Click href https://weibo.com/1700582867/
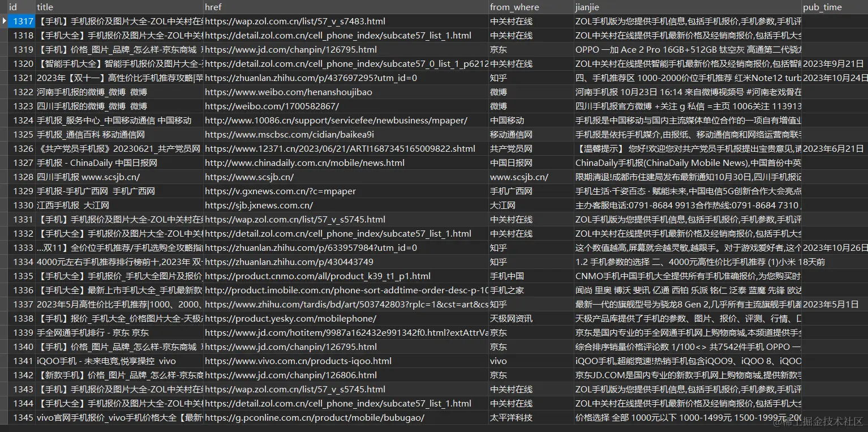Image resolution: width=868 pixels, height=432 pixels. [272, 106]
